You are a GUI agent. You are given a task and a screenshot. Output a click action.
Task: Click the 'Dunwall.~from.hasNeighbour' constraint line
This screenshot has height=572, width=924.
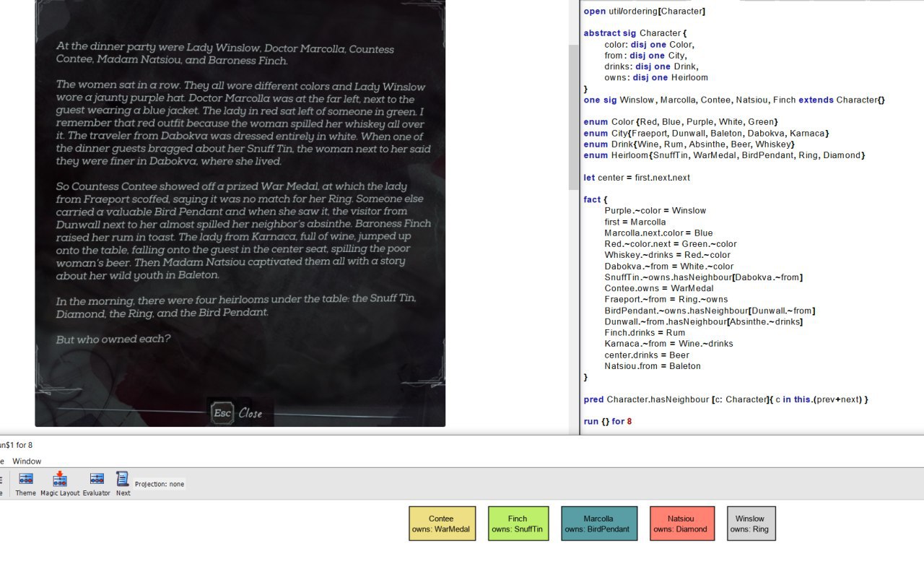tap(704, 321)
